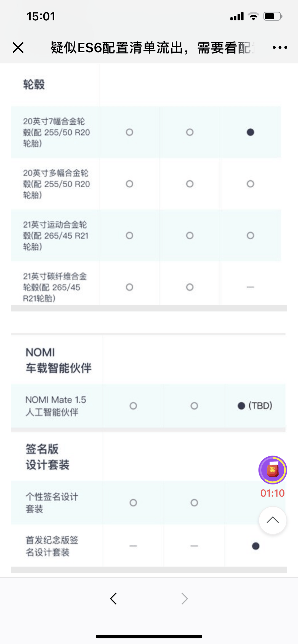
Task: Tap filled dot in 首发纪念版签名设计套装 row
Action: [x=256, y=546]
